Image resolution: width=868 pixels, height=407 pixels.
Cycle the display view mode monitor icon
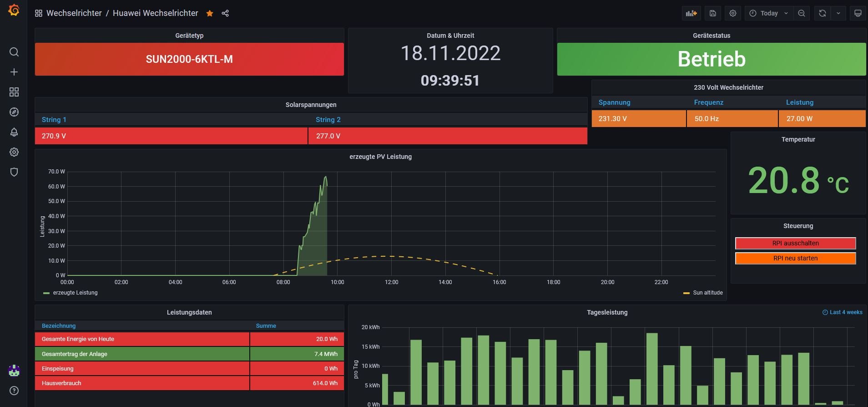click(858, 13)
